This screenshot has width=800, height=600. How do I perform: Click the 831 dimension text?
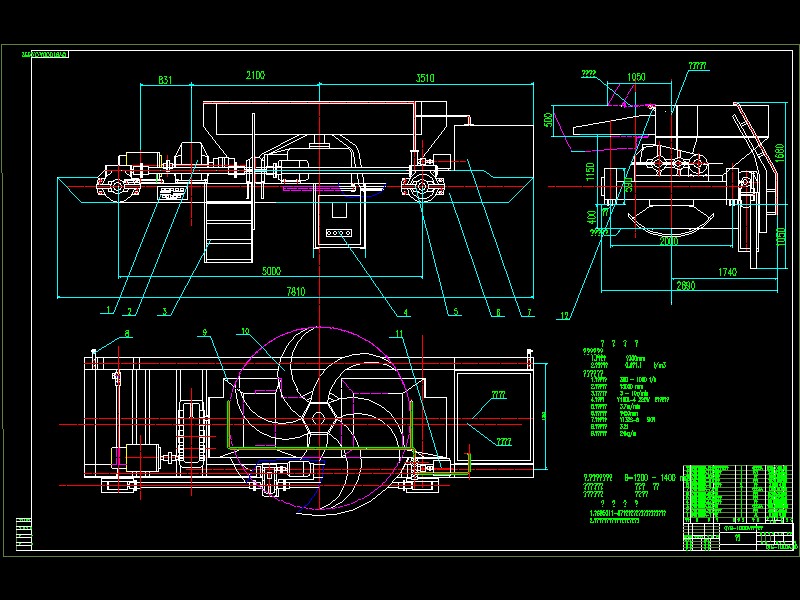[165, 80]
